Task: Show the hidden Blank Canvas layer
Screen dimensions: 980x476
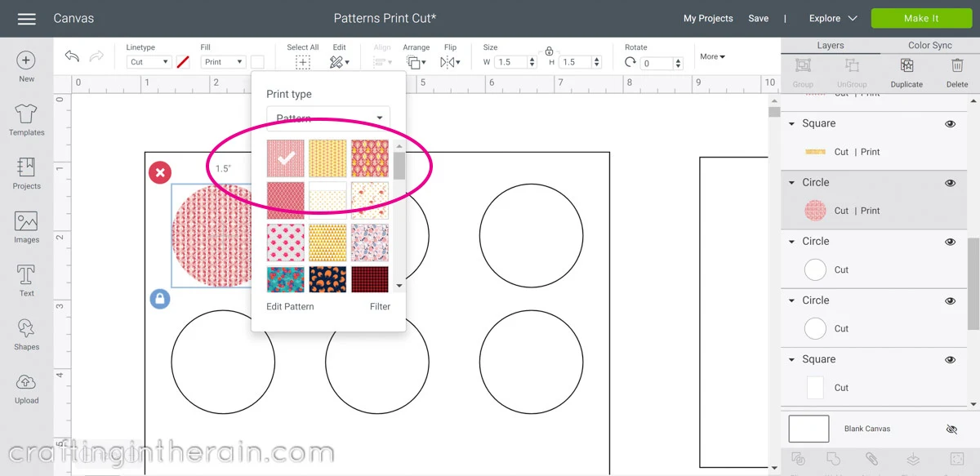Action: (951, 429)
